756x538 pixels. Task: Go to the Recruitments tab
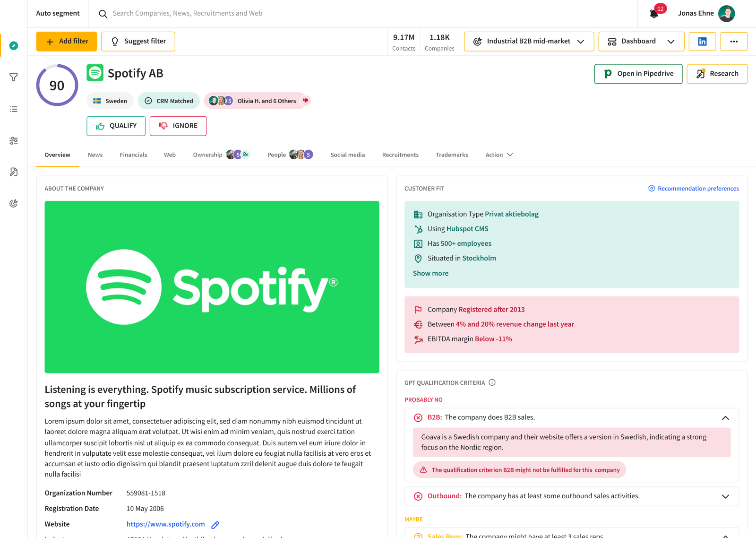click(x=400, y=155)
